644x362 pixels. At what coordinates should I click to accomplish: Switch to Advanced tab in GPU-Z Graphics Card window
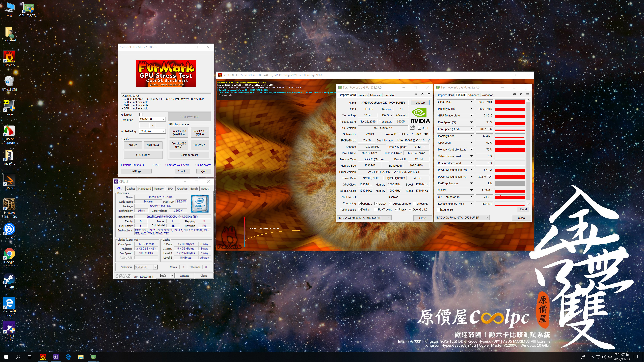click(375, 95)
